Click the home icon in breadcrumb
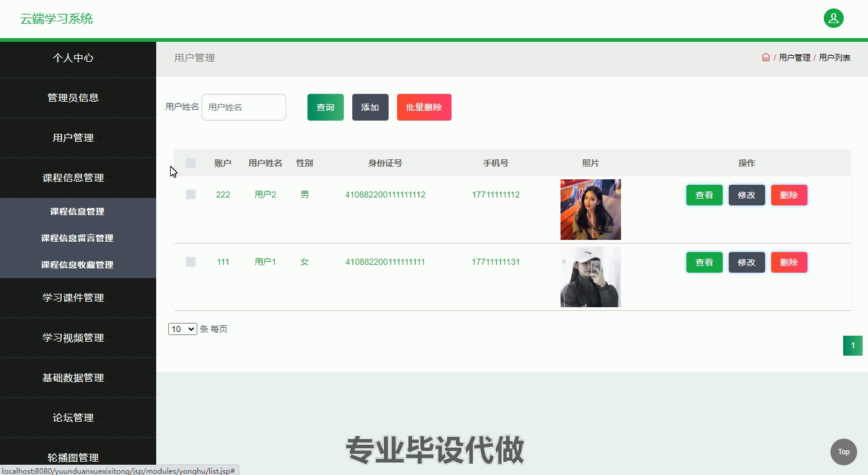Image resolution: width=868 pixels, height=475 pixels. [766, 58]
